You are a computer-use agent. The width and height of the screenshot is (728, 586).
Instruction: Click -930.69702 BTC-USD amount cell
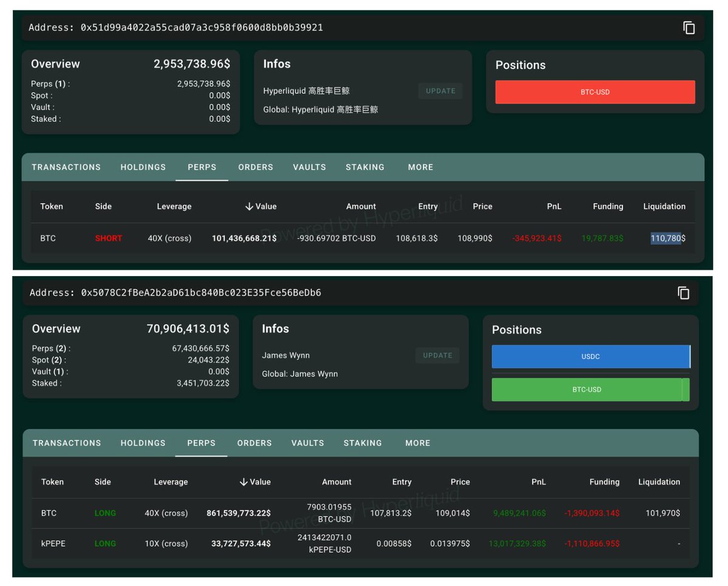(337, 238)
